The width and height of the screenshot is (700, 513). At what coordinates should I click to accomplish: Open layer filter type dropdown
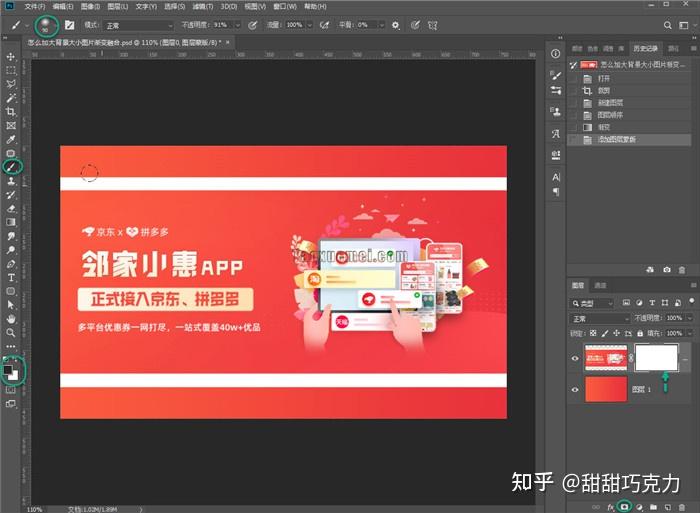pos(592,303)
